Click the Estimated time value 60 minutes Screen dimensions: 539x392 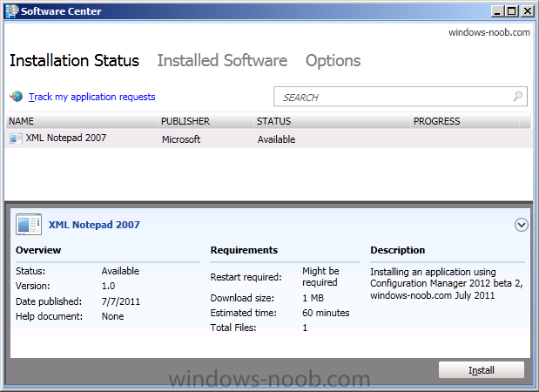click(x=326, y=313)
